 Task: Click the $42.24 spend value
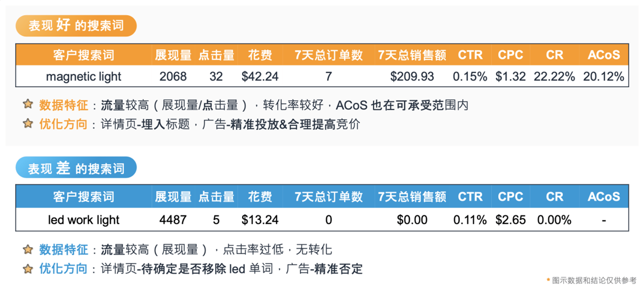(x=260, y=77)
